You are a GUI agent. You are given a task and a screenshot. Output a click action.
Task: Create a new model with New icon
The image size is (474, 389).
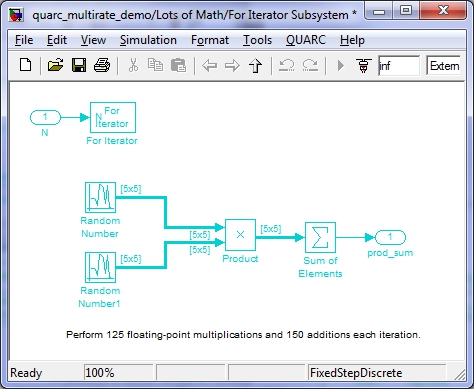(x=26, y=65)
